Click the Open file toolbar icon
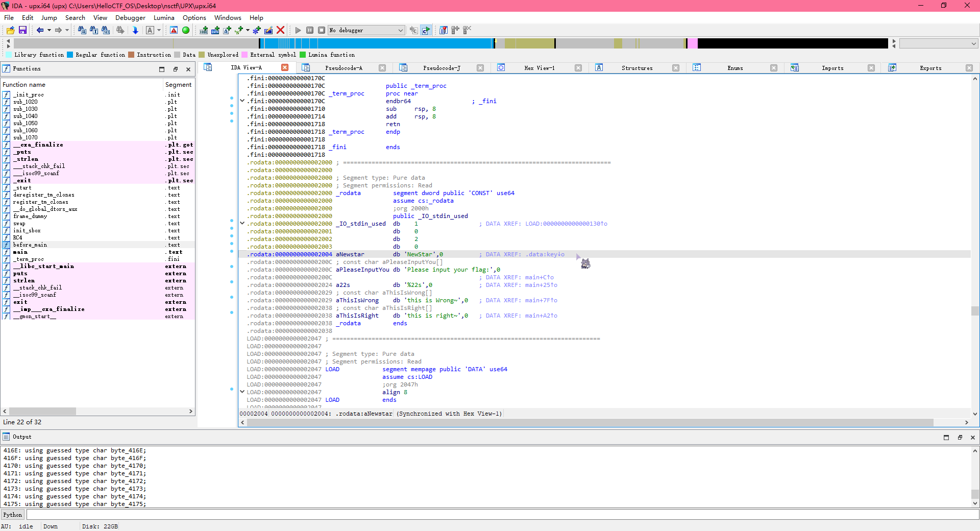 tap(10, 30)
